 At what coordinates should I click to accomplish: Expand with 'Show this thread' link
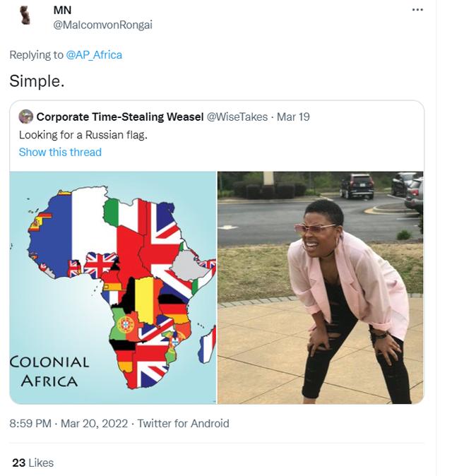click(x=60, y=152)
